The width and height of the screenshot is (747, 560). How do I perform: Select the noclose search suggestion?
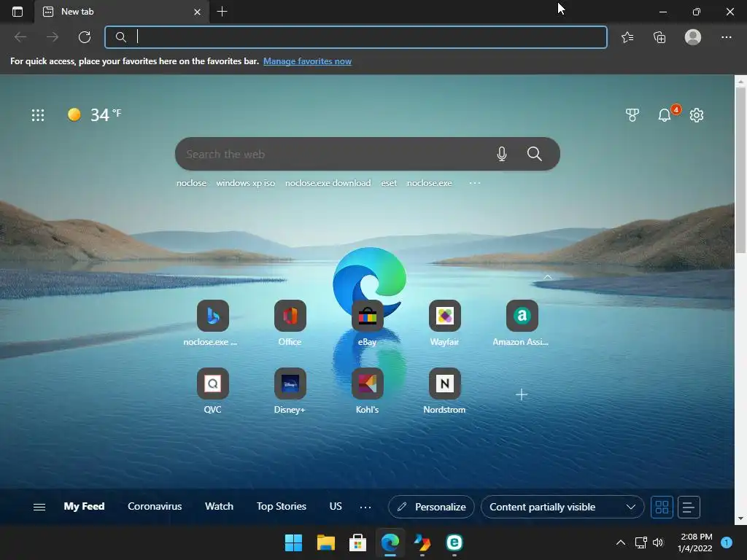192,183
